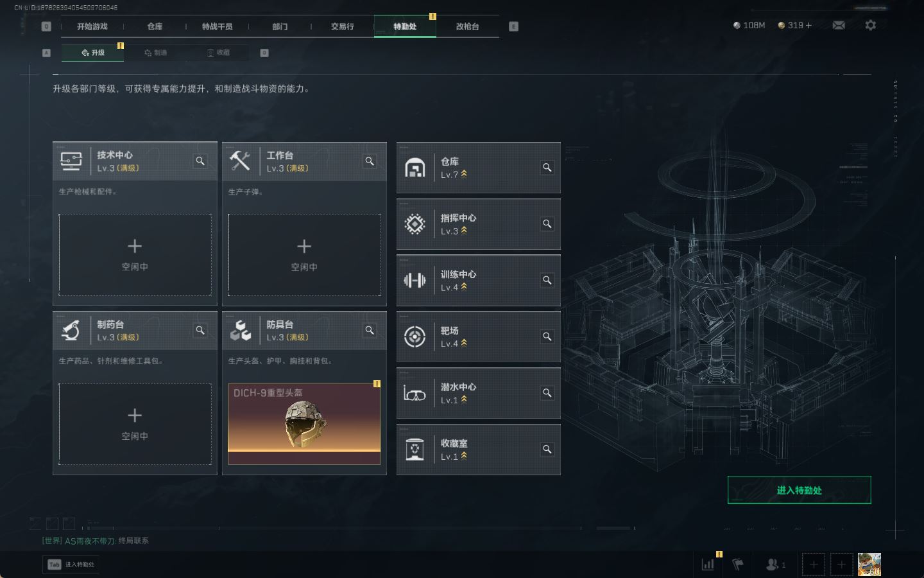Open the mail envelope icon

(x=839, y=25)
